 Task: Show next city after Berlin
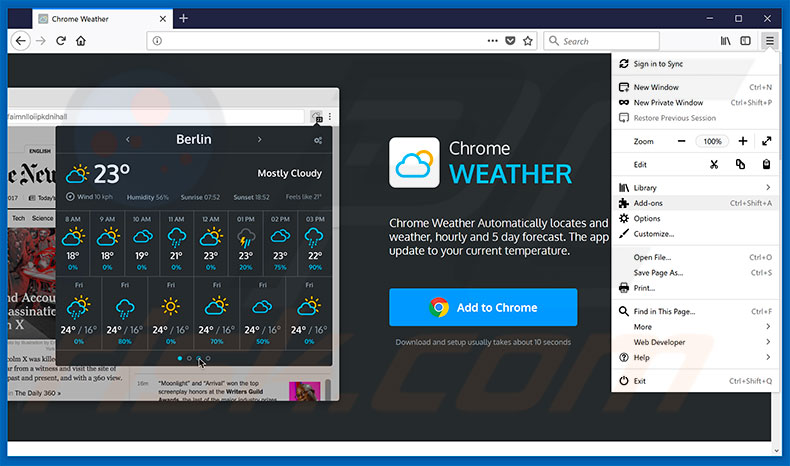pos(259,140)
